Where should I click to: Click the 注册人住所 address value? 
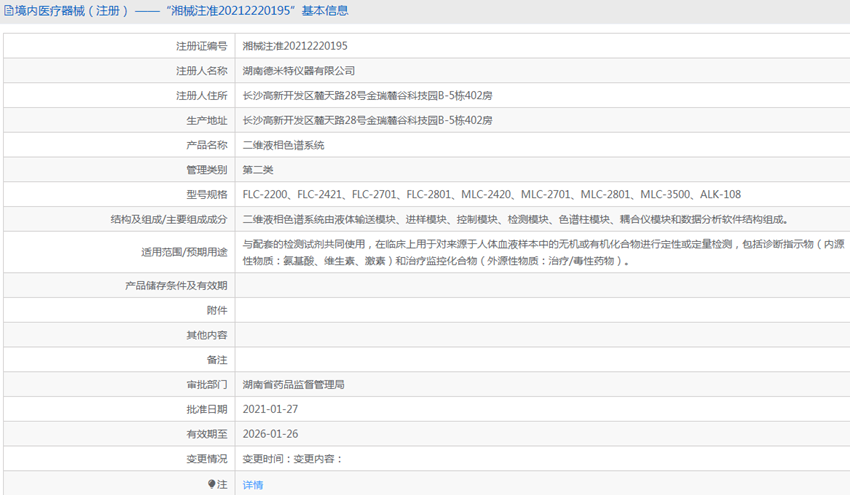click(x=367, y=96)
